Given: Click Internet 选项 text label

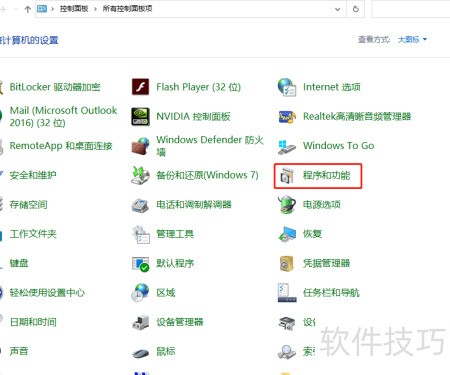Looking at the screenshot, I should [332, 87].
